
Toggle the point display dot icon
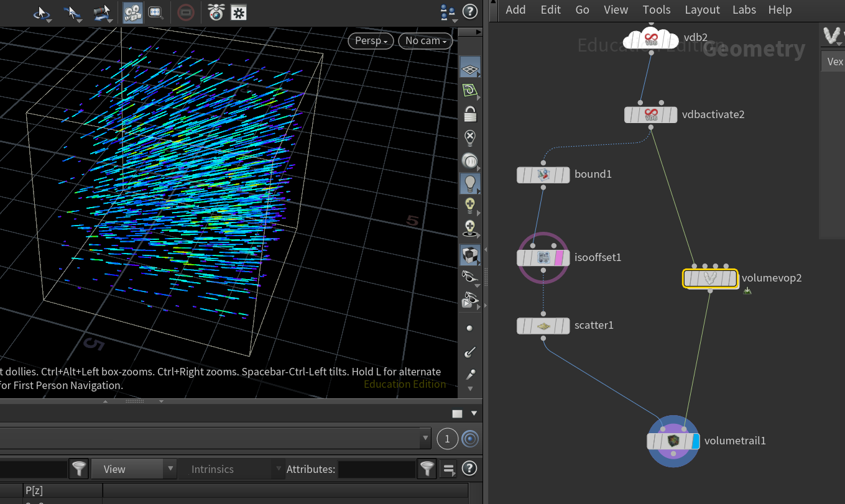click(x=469, y=328)
